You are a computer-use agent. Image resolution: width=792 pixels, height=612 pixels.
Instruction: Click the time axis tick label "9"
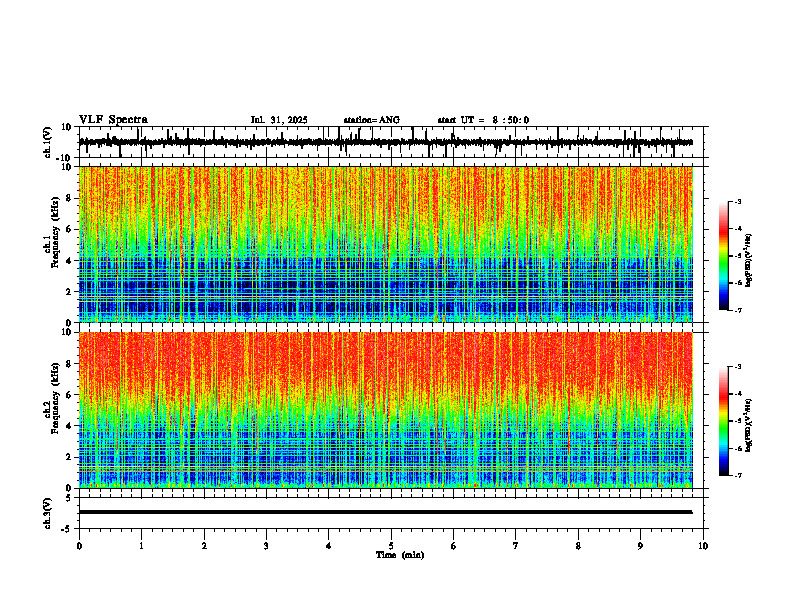pyautogui.click(x=640, y=546)
